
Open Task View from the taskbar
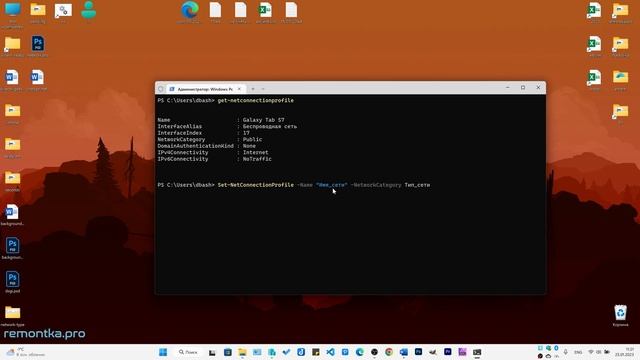click(212, 352)
